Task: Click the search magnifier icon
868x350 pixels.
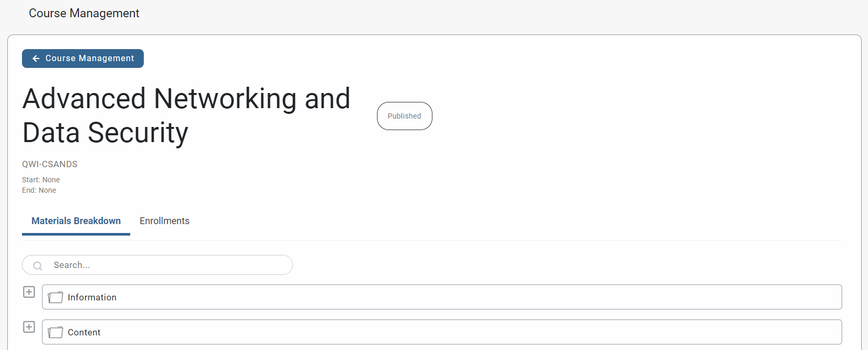Action: tap(38, 265)
